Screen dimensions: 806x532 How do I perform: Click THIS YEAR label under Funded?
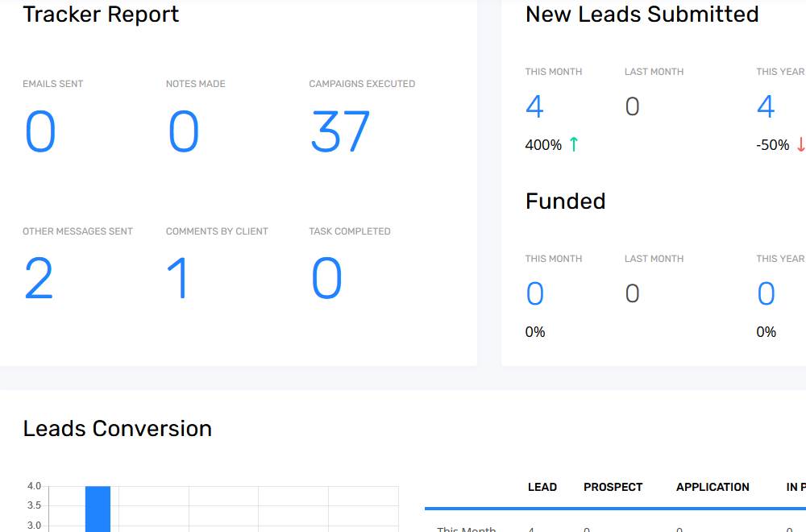pos(780,259)
